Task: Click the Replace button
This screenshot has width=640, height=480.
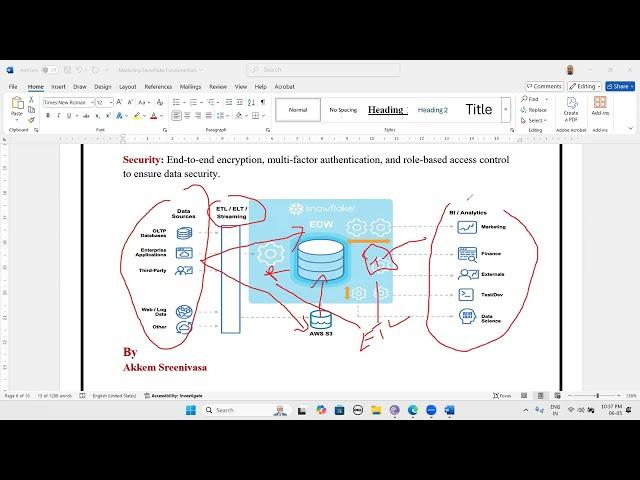Action: (x=534, y=110)
